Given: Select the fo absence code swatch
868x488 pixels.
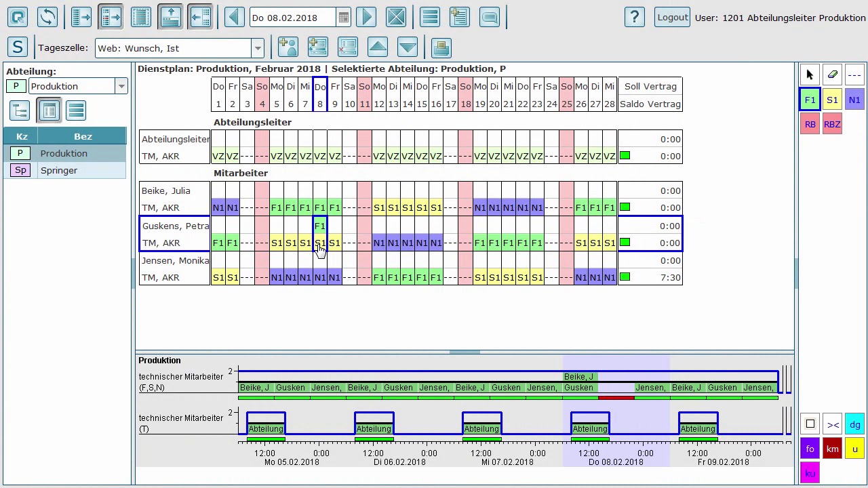Looking at the screenshot, I should coord(810,449).
